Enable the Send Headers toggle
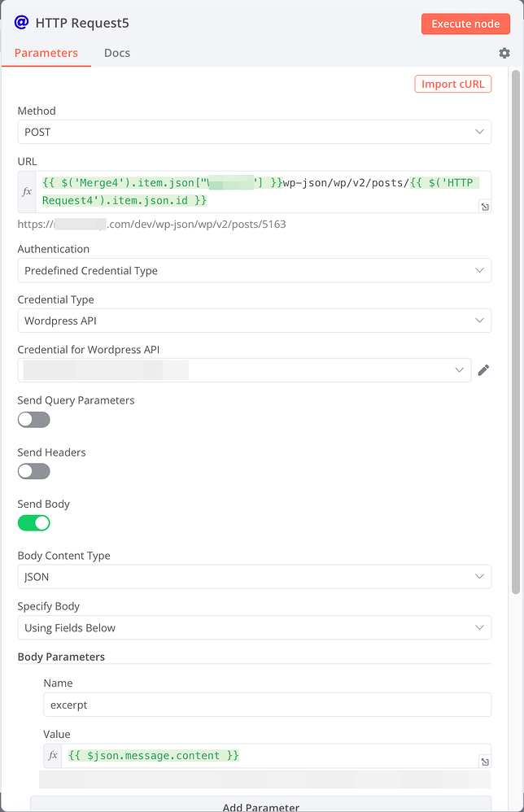The image size is (524, 812). pyautogui.click(x=33, y=470)
